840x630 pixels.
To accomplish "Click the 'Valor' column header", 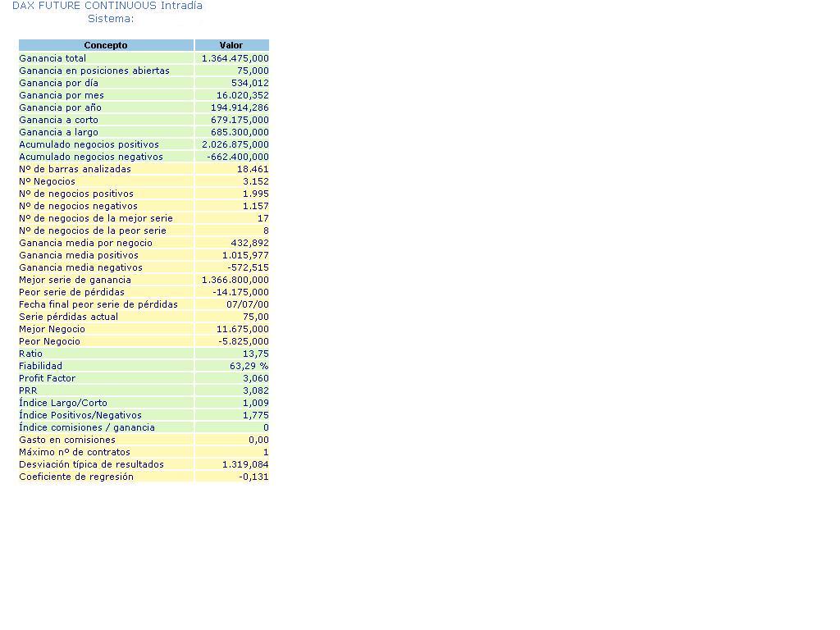I will tap(231, 45).
